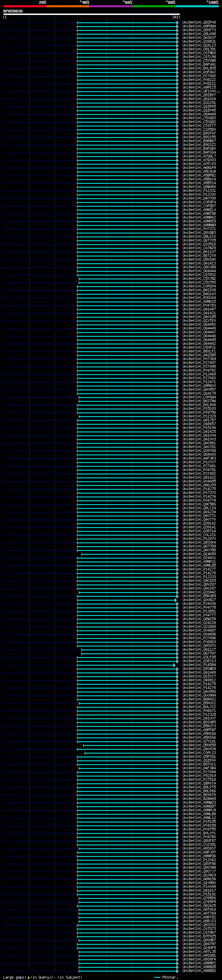Open hit UniRef100_C0L2S1
The width and height of the screenshot is (222, 980).
[x=199, y=535]
